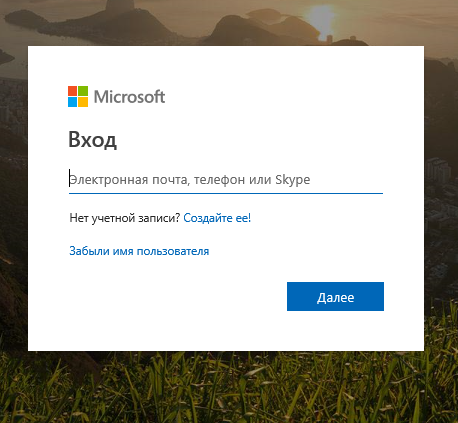
Task: Click the blue "Далее" button
Action: pos(335,297)
